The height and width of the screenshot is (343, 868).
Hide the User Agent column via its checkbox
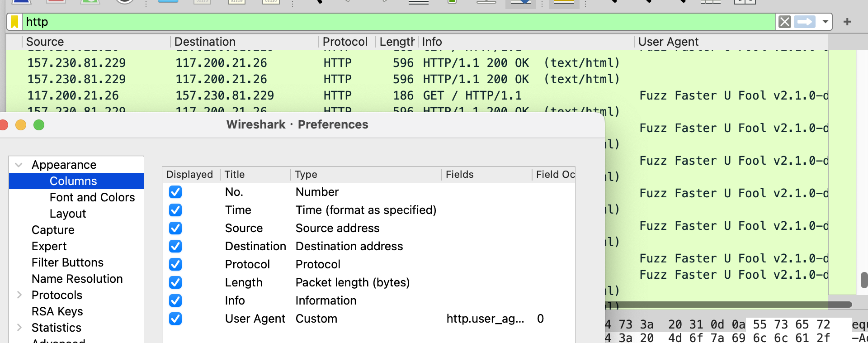[x=175, y=319]
